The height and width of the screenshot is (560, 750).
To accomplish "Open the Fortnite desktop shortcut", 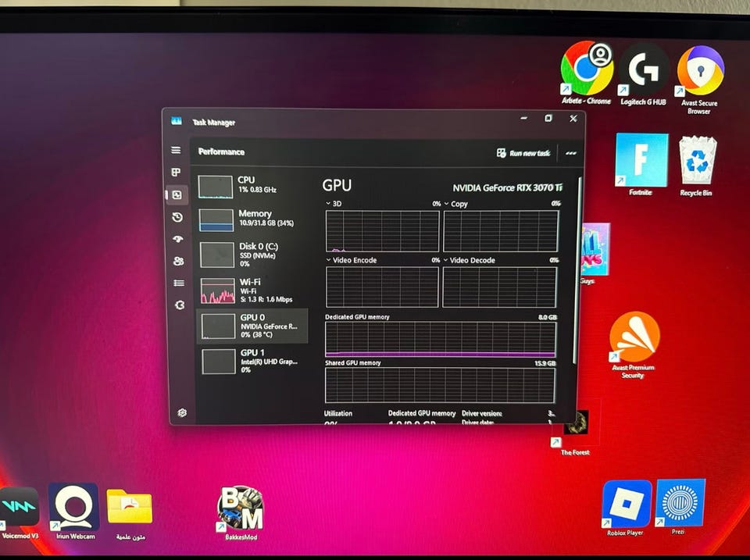I will tap(641, 165).
